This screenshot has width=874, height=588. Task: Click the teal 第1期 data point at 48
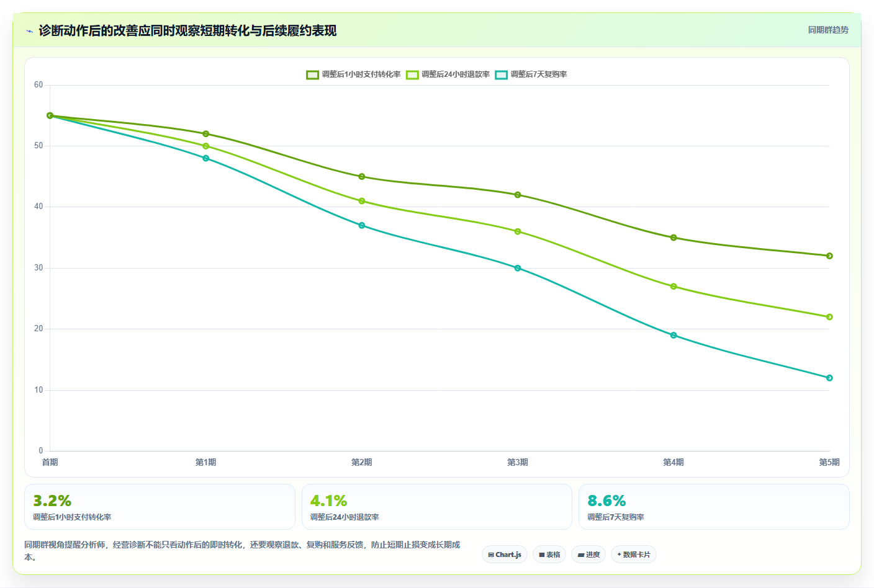206,158
